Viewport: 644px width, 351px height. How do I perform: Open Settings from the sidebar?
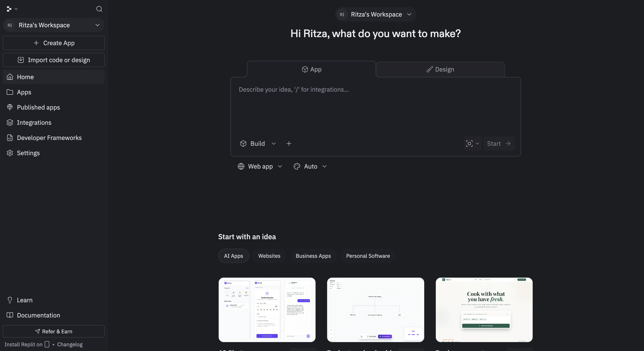(x=28, y=153)
